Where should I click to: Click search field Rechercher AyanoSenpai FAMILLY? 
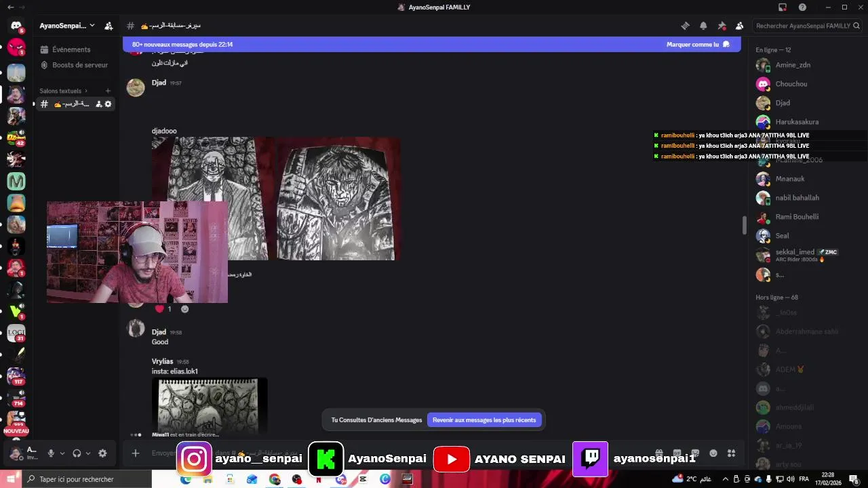[807, 26]
